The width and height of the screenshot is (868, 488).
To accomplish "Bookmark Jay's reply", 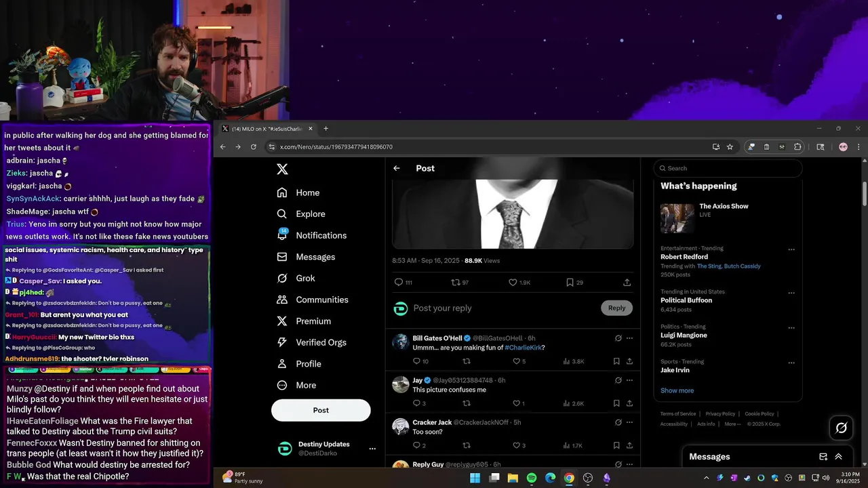I will pos(616,403).
